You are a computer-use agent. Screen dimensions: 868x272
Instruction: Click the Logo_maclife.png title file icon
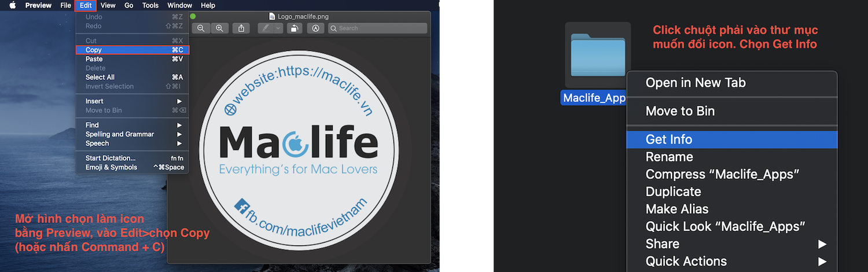coord(273,17)
